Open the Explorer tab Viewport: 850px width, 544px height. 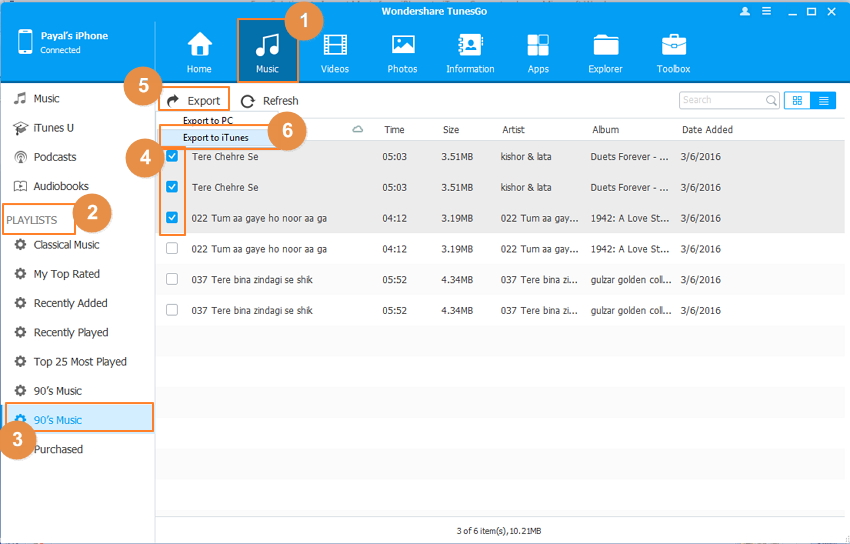[x=606, y=52]
